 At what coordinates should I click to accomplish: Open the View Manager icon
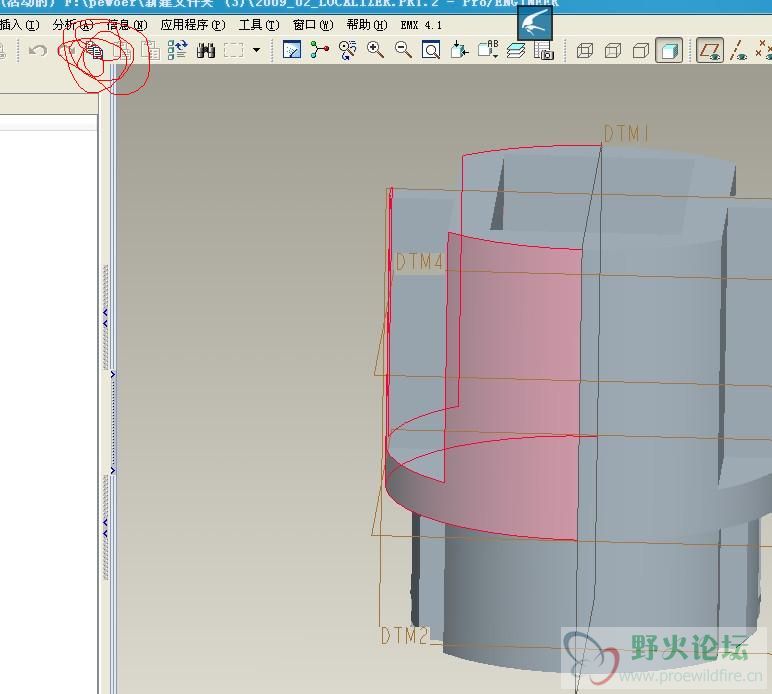(x=544, y=50)
